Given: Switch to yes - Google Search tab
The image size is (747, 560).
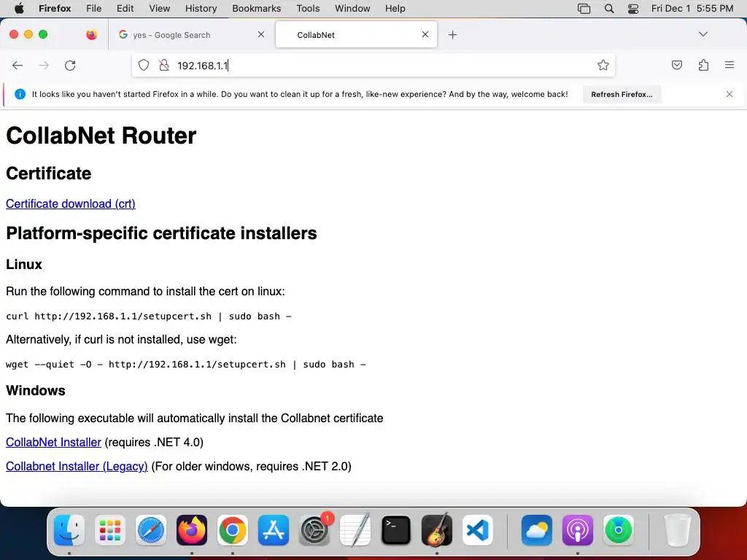Looking at the screenshot, I should coord(192,35).
